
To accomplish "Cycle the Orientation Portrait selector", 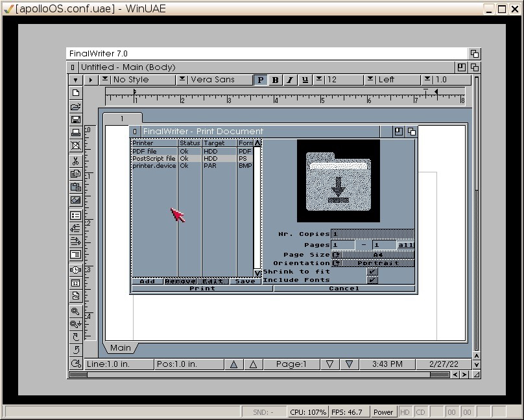I will [373, 263].
